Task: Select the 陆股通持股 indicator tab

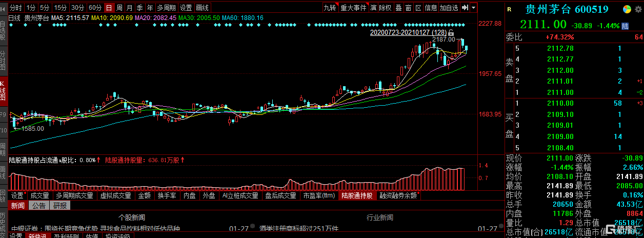Action: coord(357,195)
